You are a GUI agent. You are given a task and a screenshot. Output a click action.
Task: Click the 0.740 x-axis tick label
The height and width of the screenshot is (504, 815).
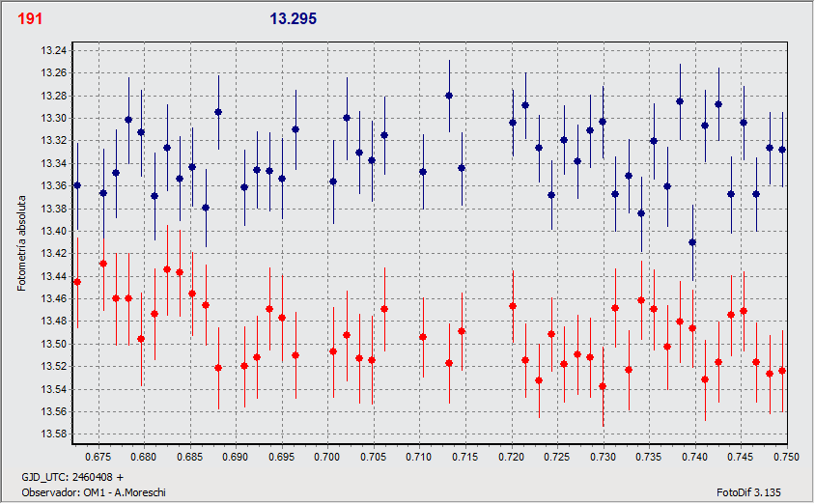(x=694, y=458)
